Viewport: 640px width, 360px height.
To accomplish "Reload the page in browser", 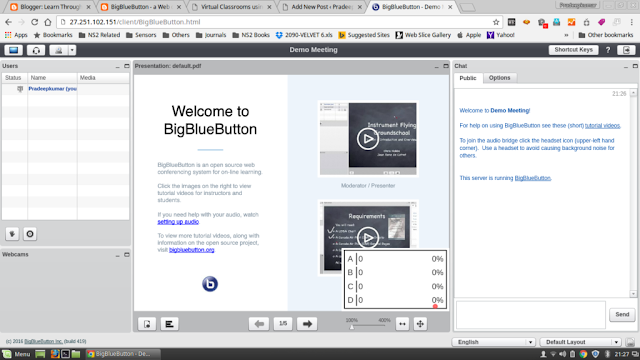I will point(35,22).
